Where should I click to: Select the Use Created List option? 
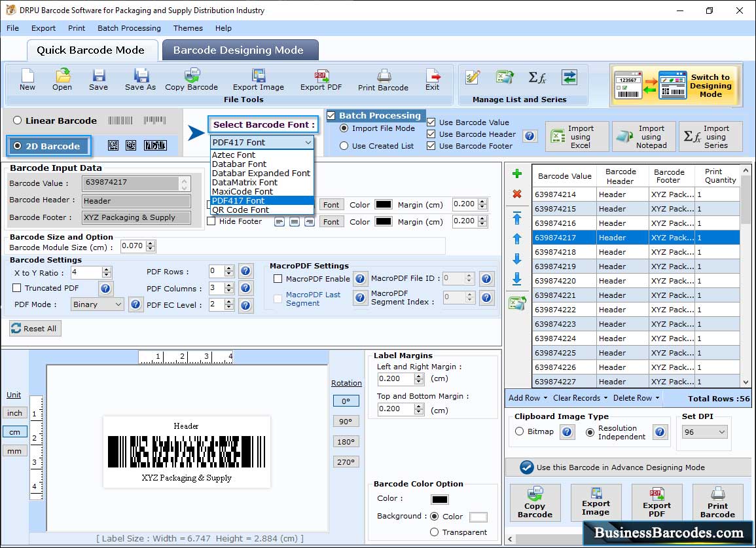[x=344, y=146]
